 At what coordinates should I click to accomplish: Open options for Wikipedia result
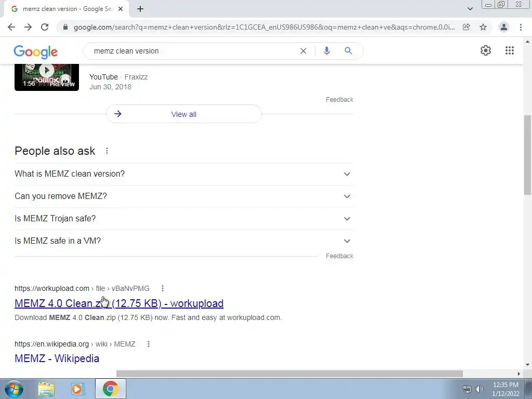148,344
